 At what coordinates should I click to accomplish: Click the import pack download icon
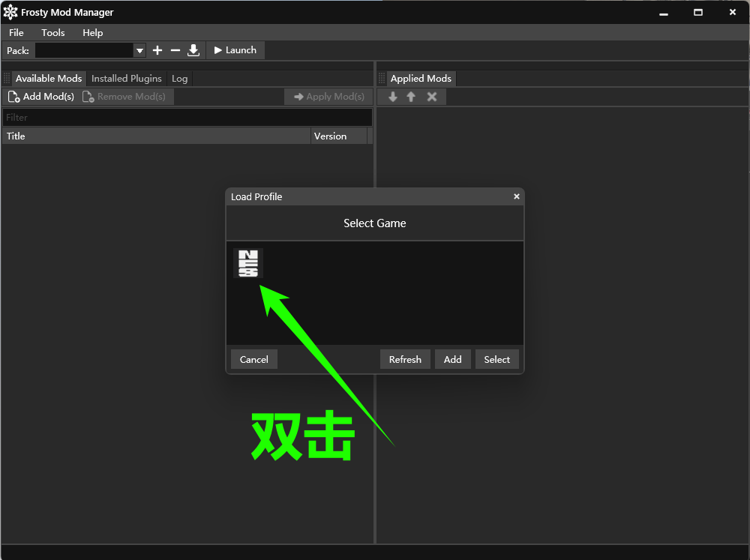tap(193, 50)
